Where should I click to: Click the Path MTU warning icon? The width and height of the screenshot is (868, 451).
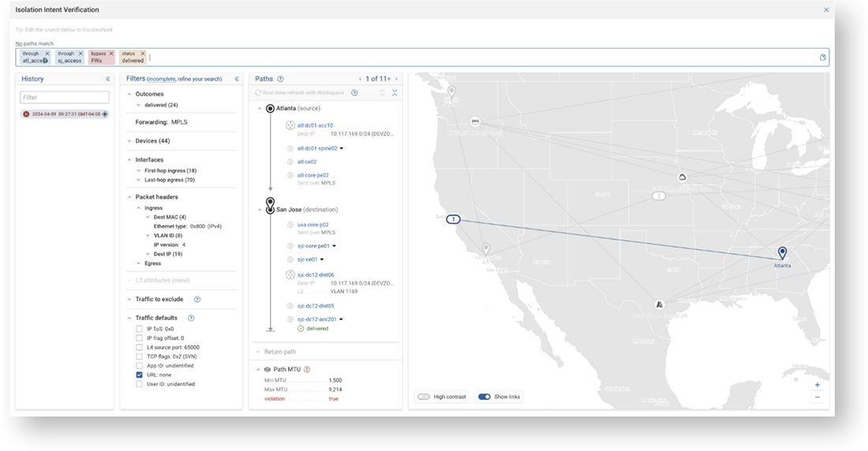(307, 369)
